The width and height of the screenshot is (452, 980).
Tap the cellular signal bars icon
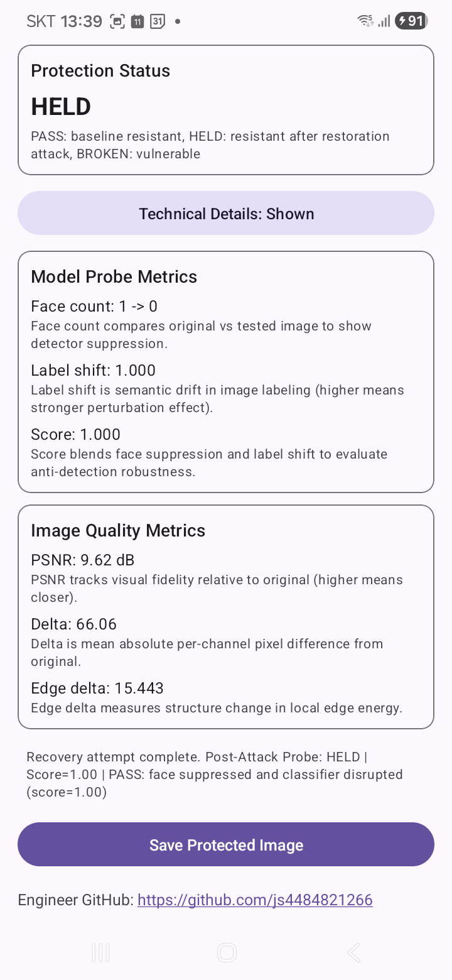pyautogui.click(x=384, y=21)
